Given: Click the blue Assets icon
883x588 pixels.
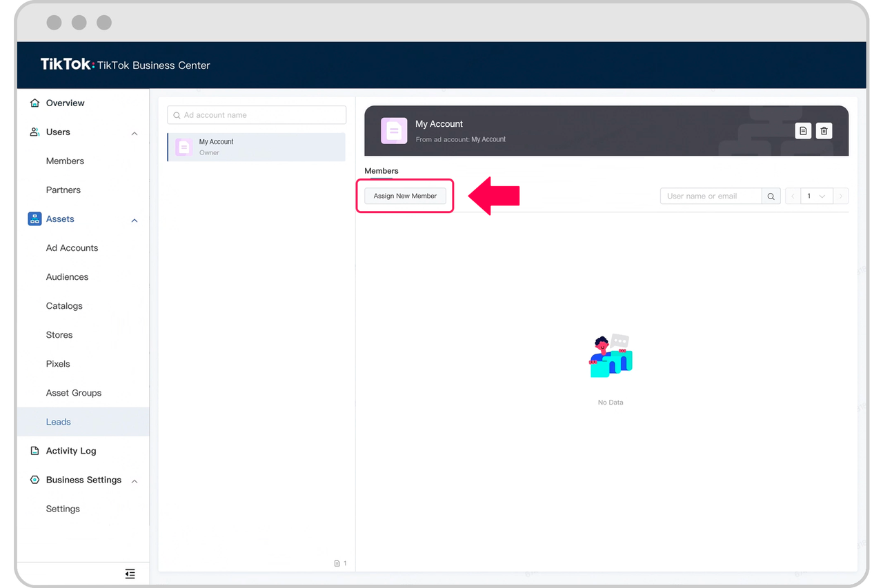Looking at the screenshot, I should point(34,219).
